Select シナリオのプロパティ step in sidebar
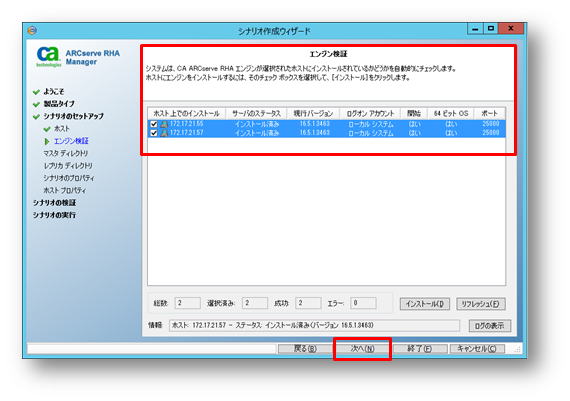This screenshot has height=401, width=570. point(69,178)
